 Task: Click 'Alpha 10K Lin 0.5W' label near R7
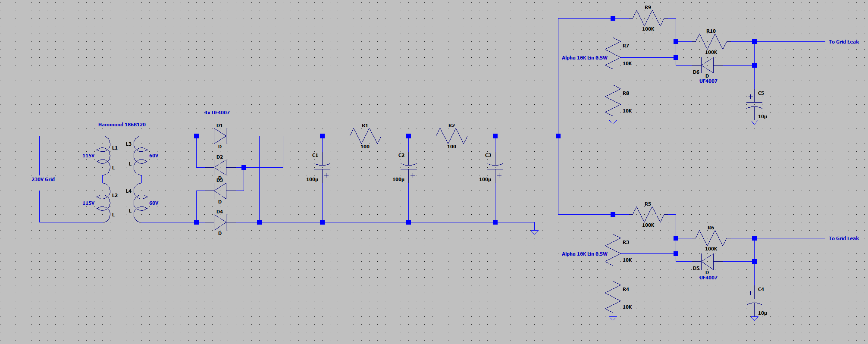(585, 58)
